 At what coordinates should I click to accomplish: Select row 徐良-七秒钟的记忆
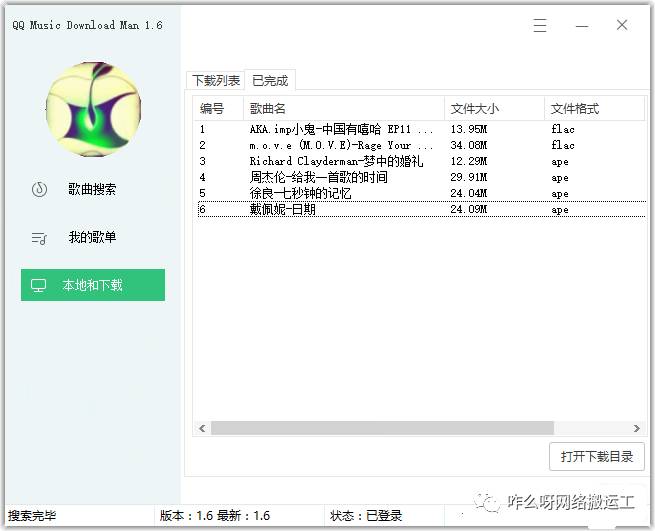click(421, 193)
